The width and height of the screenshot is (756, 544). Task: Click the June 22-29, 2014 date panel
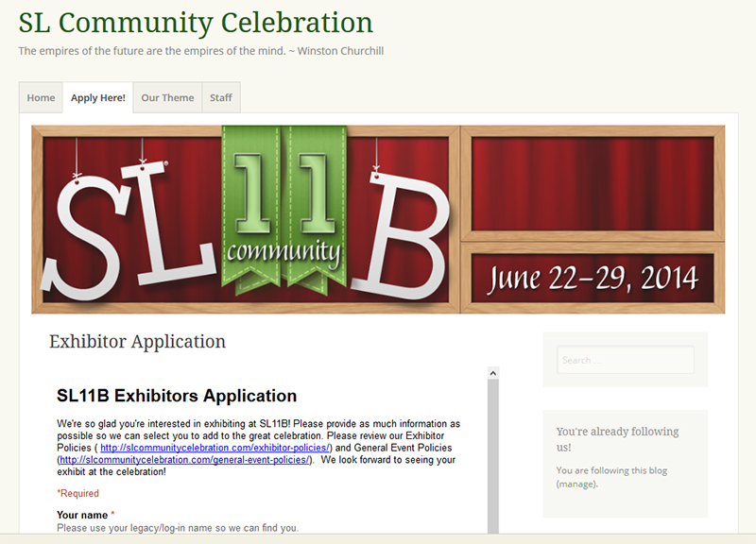(x=595, y=275)
